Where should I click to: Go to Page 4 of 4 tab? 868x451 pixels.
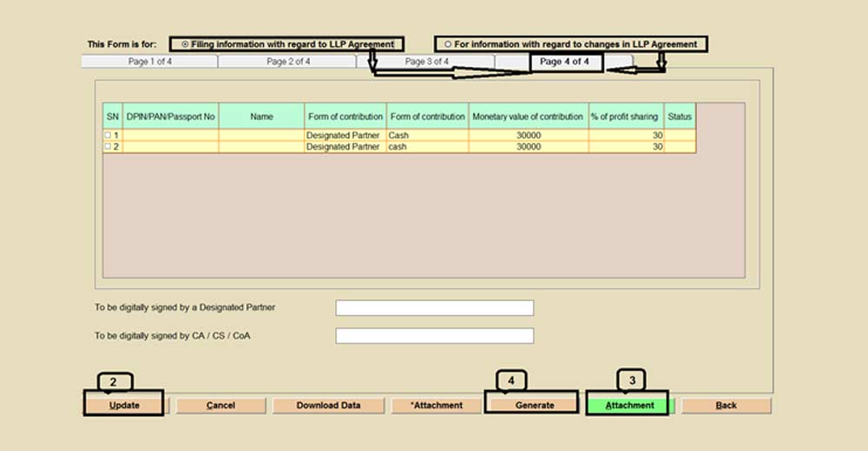(x=564, y=62)
